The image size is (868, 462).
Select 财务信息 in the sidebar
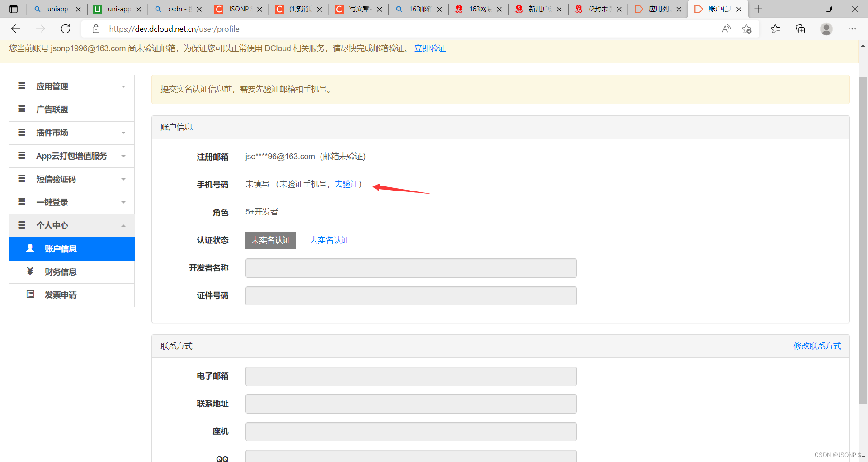(x=71, y=272)
